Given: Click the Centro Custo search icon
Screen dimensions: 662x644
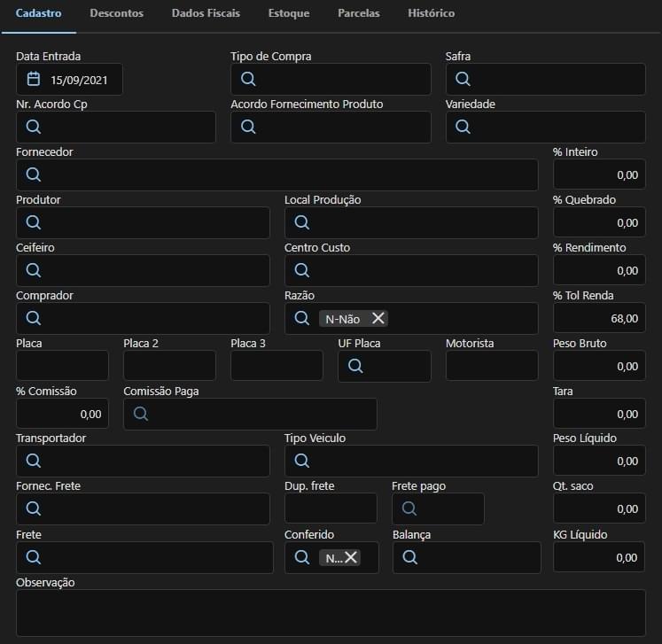Looking at the screenshot, I should 301,270.
